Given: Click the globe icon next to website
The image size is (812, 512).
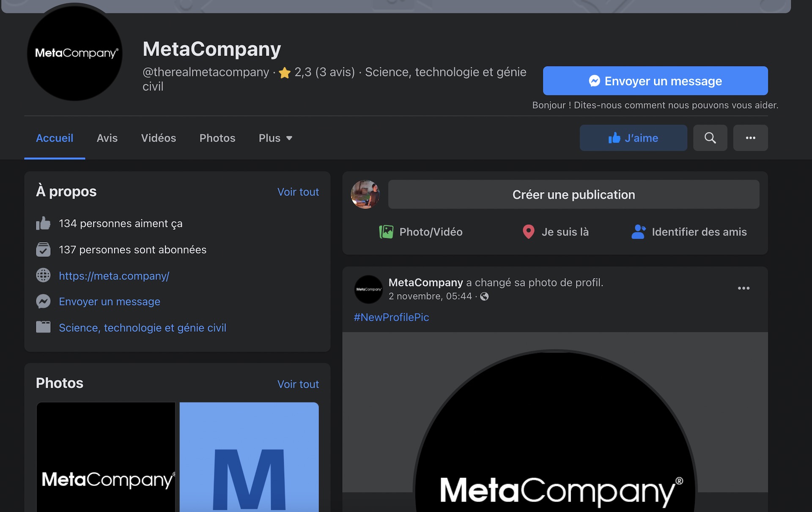Looking at the screenshot, I should [x=43, y=275].
